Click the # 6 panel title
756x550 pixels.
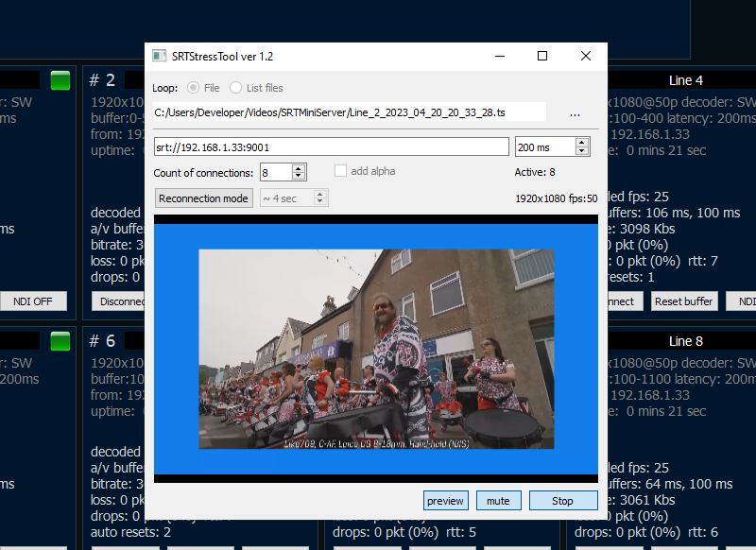pos(102,341)
